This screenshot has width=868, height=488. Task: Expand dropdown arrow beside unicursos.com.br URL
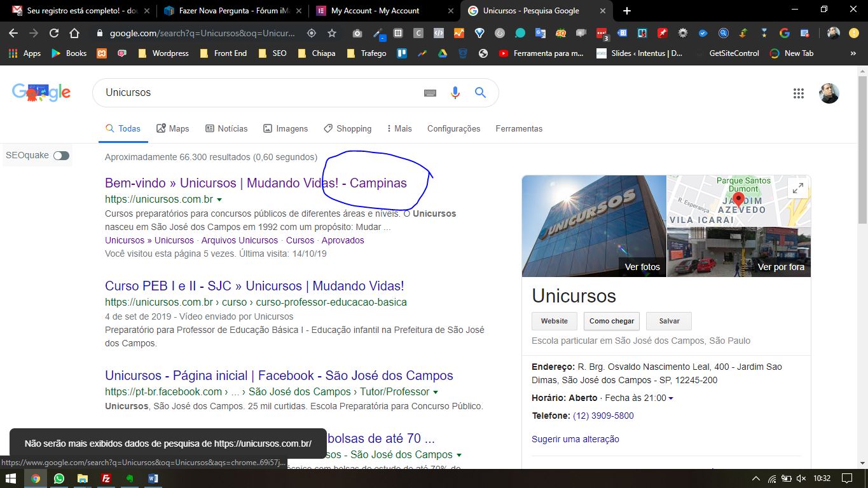(219, 200)
